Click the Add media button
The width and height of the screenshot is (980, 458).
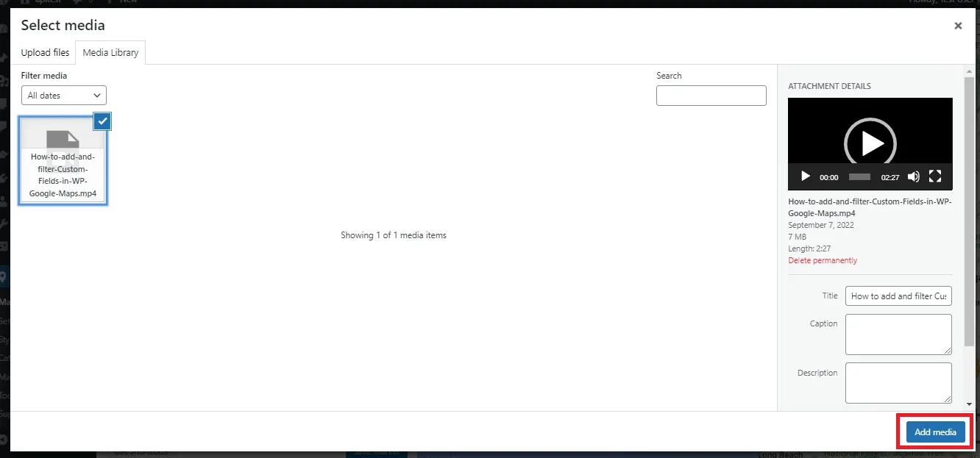[935, 432]
